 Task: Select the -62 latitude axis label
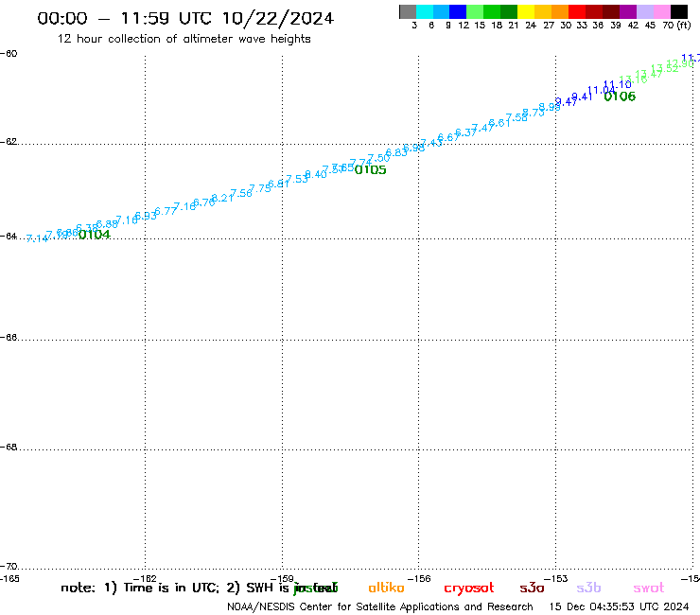click(x=9, y=142)
